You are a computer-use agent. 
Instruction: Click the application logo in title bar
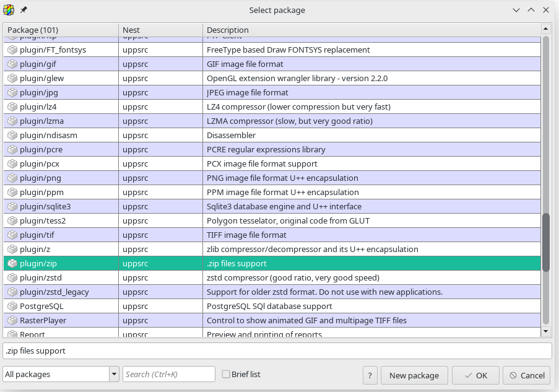(x=9, y=10)
